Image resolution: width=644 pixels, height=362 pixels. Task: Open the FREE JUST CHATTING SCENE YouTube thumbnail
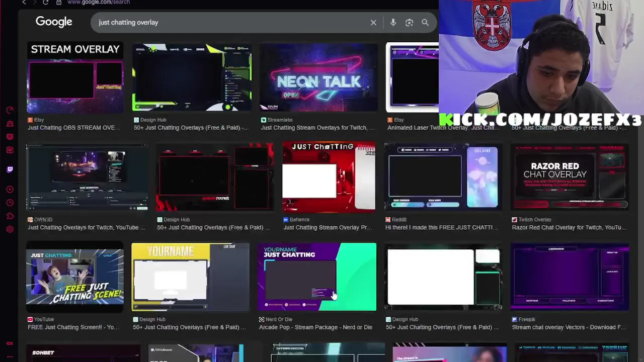[75, 277]
